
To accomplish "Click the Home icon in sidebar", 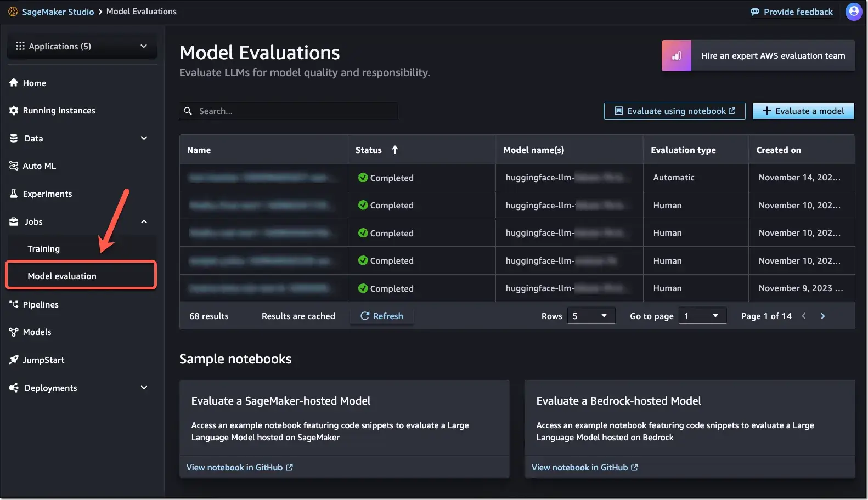I will 14,83.
